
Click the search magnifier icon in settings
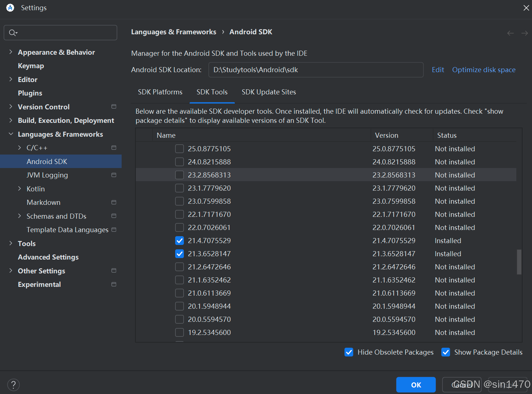click(x=13, y=33)
